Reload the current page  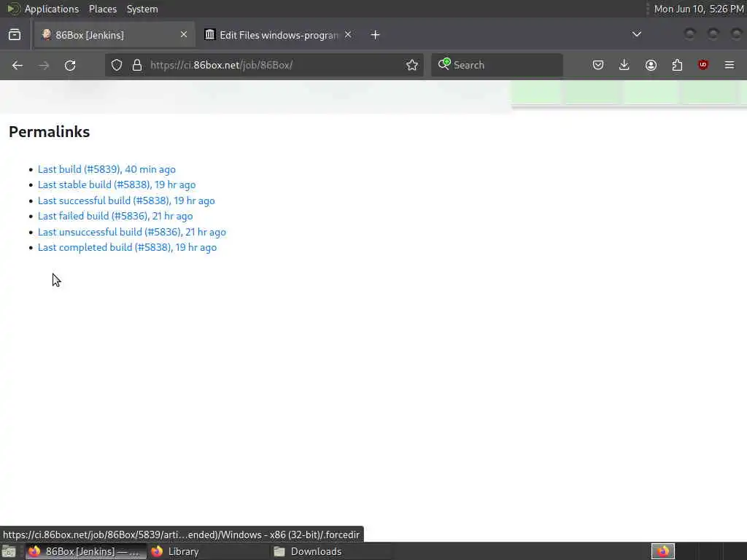pos(70,65)
